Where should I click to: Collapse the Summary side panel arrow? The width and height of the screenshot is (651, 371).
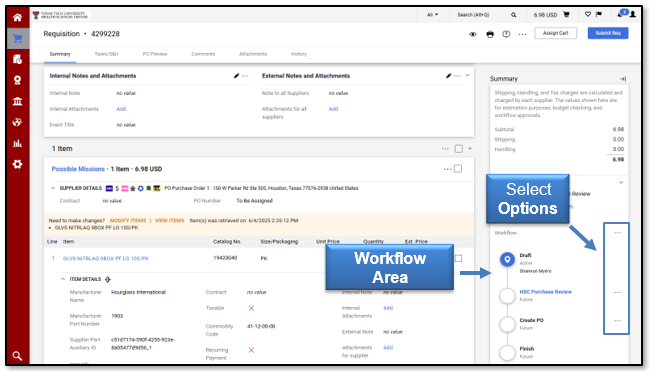[623, 79]
